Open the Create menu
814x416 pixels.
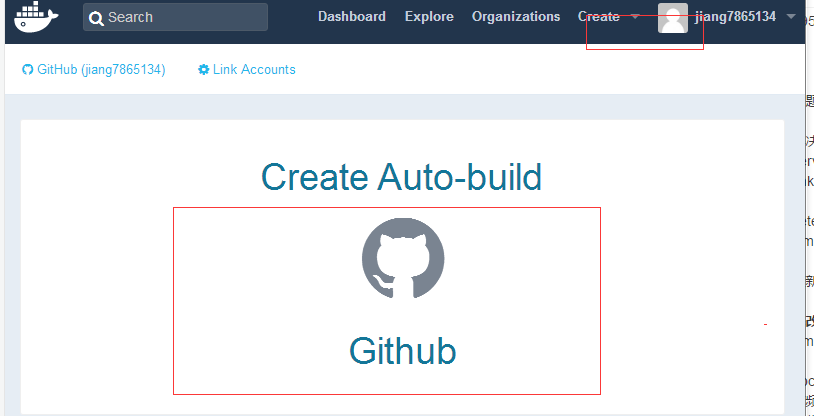coord(599,17)
